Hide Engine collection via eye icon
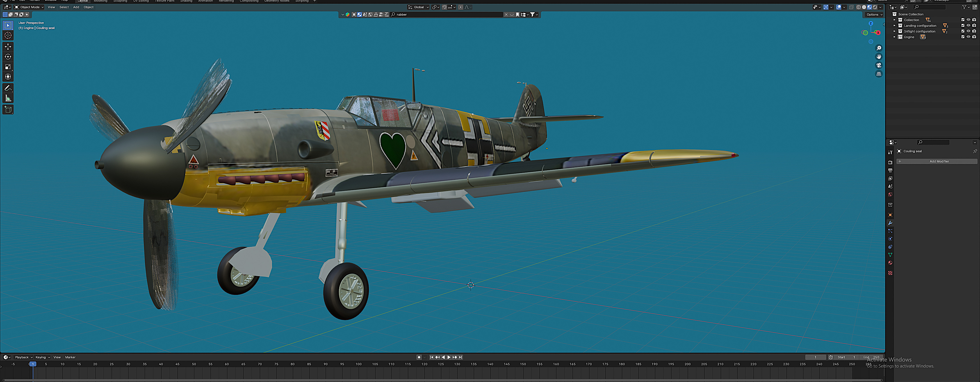 (x=969, y=37)
